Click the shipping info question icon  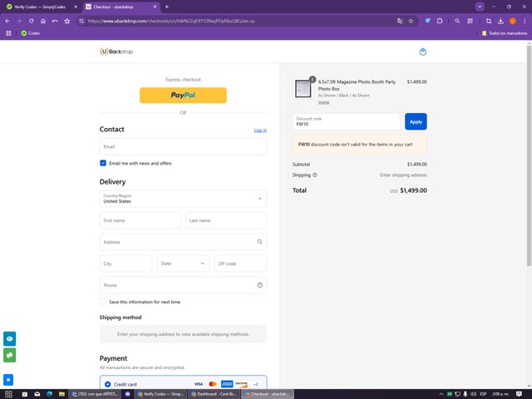tap(315, 175)
